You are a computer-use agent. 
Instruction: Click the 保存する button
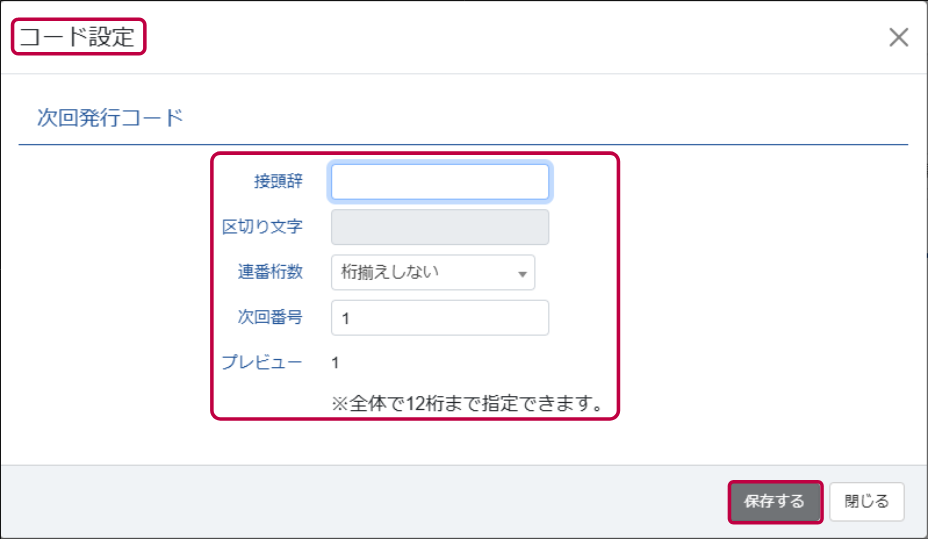pyautogui.click(x=775, y=501)
